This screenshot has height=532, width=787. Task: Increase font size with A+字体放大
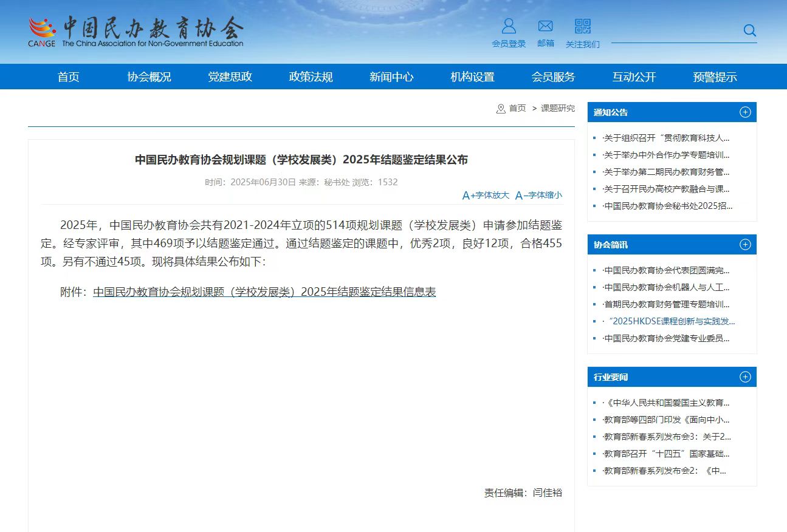click(x=486, y=195)
